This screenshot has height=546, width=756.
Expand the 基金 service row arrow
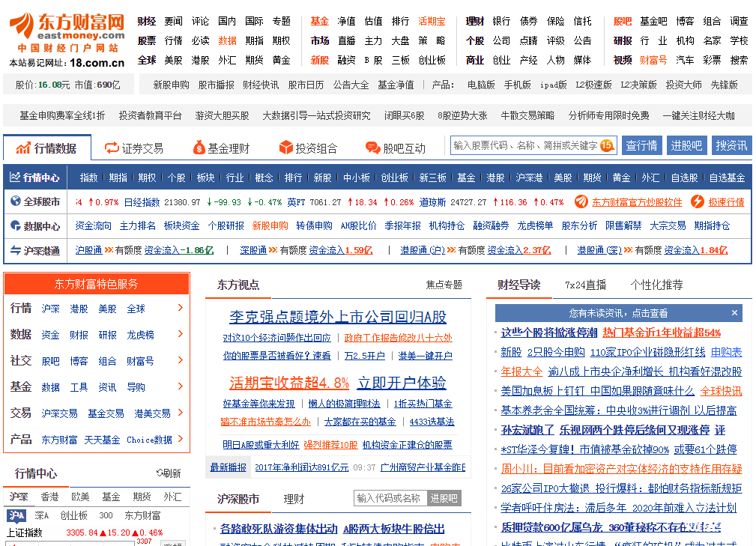pos(181,386)
